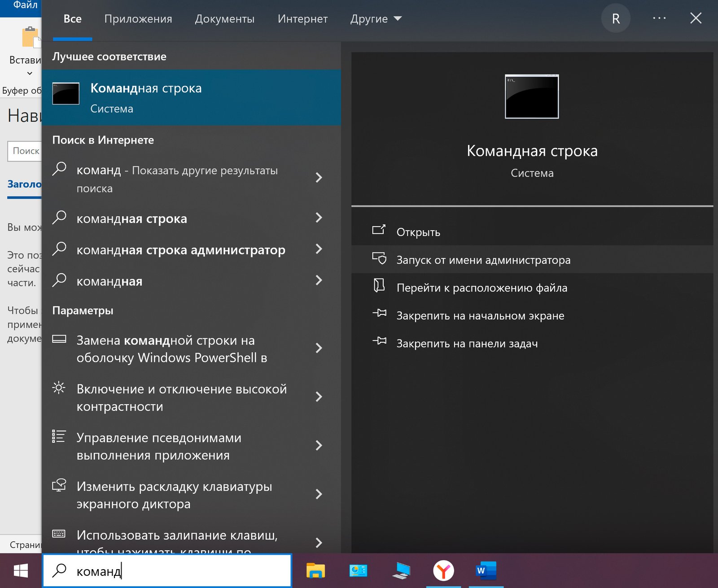Click the R account profile icon
The height and width of the screenshot is (588, 718).
(616, 18)
